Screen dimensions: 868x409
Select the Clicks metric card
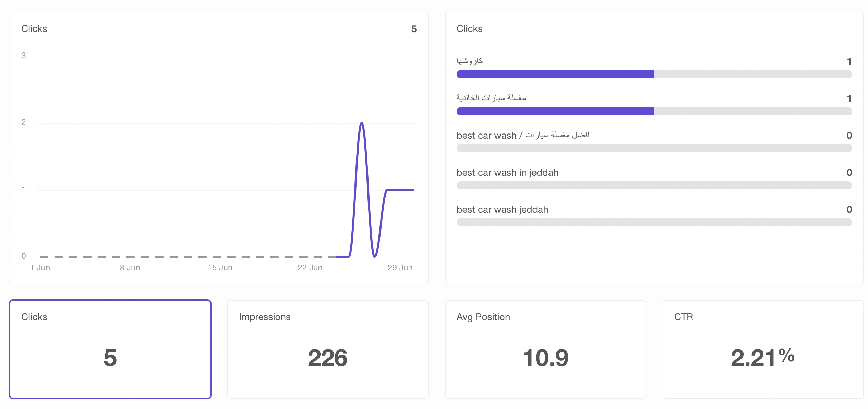[110, 349]
